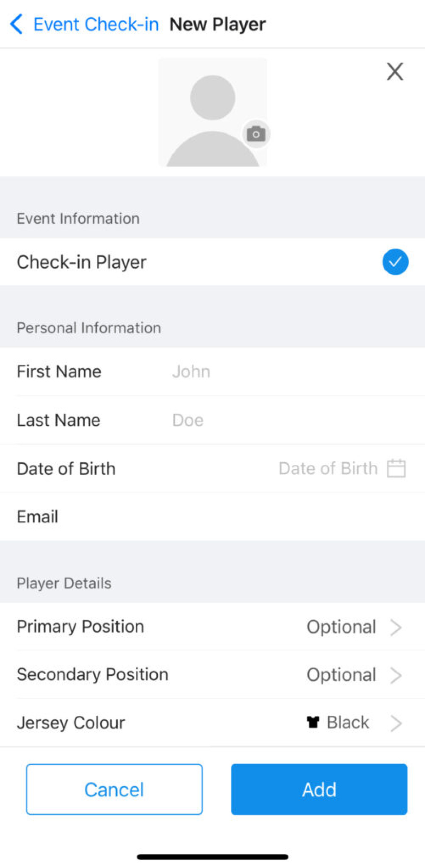
Task: Open the Date of Birth calendar icon
Action: (x=396, y=468)
